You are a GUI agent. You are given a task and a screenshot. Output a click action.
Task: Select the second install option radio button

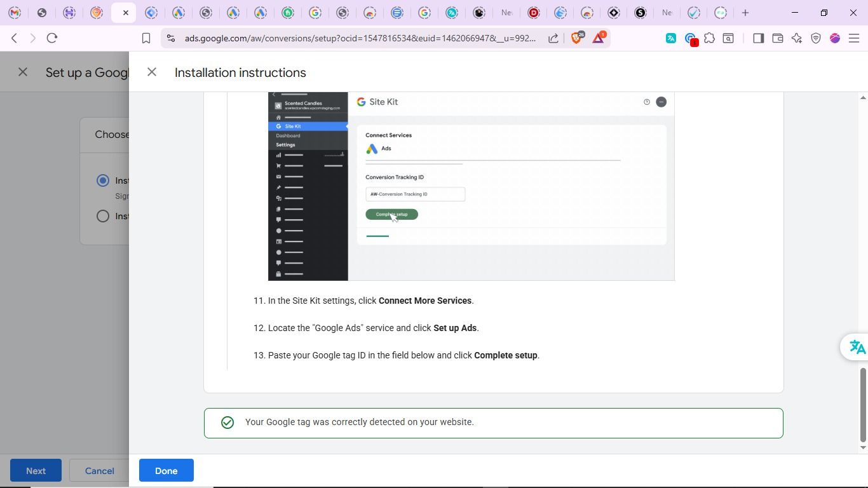pyautogui.click(x=103, y=217)
